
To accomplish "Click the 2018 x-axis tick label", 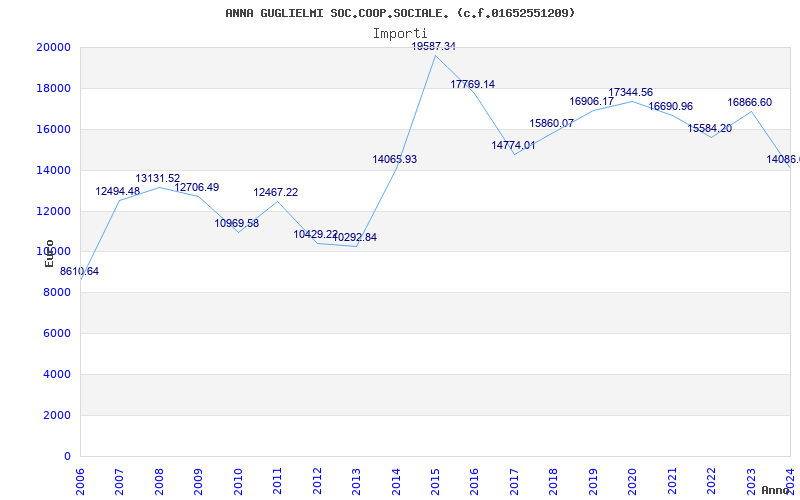I will click(x=554, y=481).
